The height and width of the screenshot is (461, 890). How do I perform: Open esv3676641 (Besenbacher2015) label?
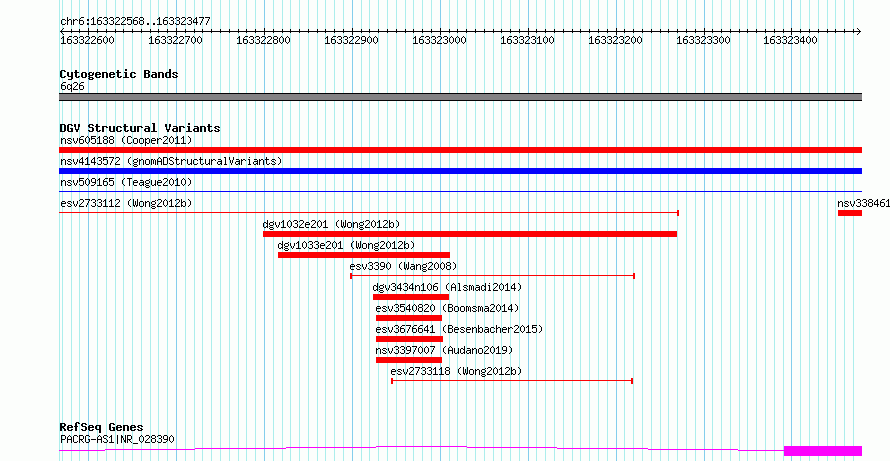[459, 329]
